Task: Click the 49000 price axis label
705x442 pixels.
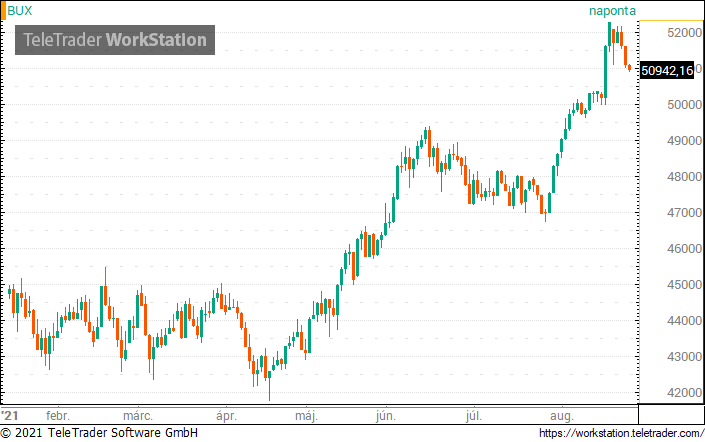Action: click(x=684, y=141)
